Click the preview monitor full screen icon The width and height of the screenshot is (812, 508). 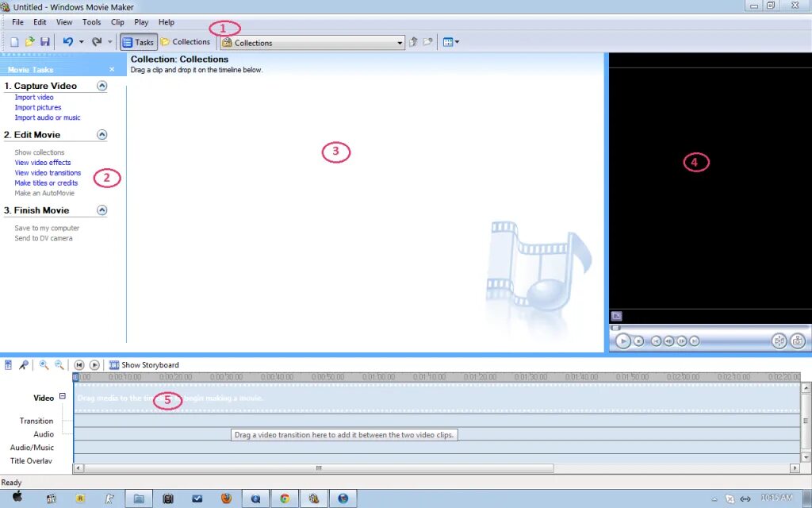click(616, 316)
